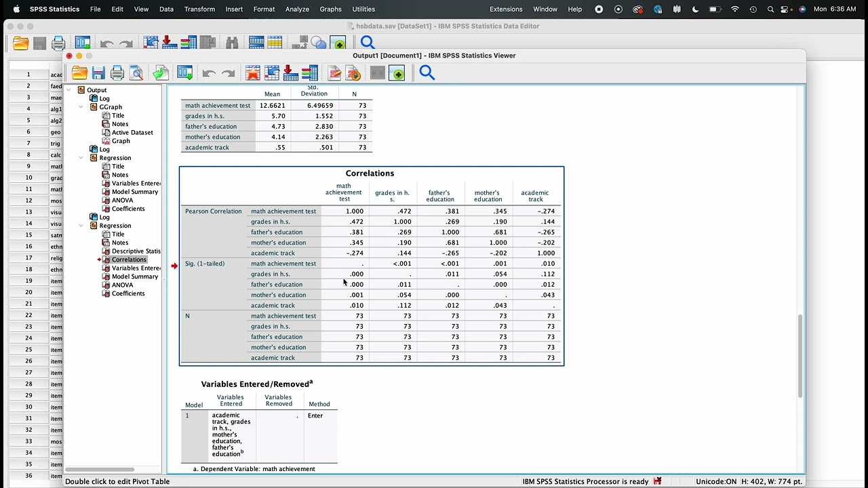Open Print Preview in Viewer toolbar
868x488 pixels.
pos(136,73)
